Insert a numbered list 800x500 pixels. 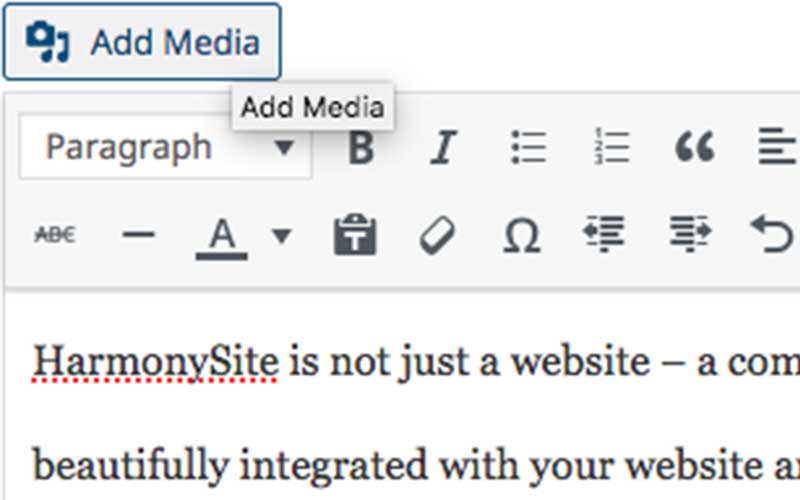(x=612, y=148)
